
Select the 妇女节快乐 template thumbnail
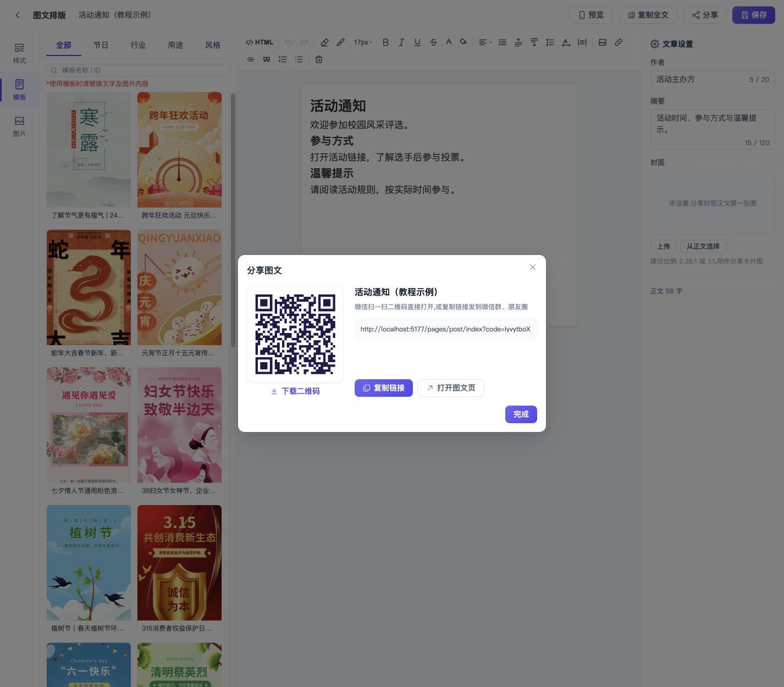coord(179,425)
